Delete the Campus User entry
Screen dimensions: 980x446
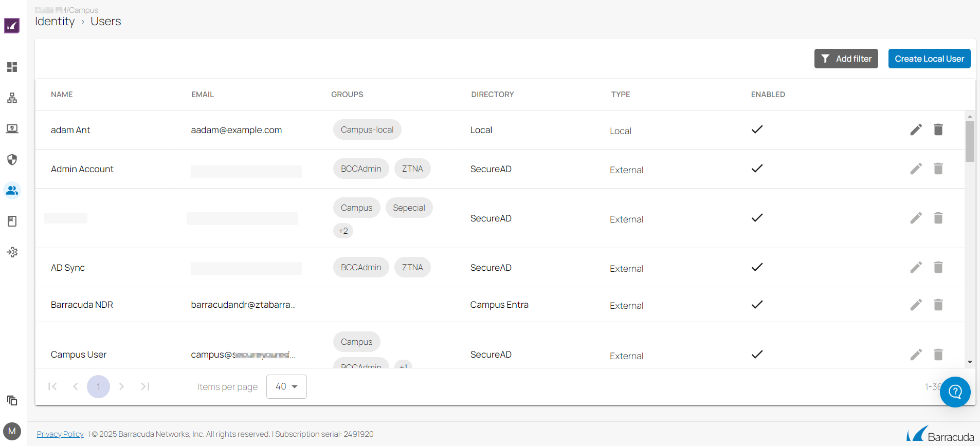click(x=938, y=355)
